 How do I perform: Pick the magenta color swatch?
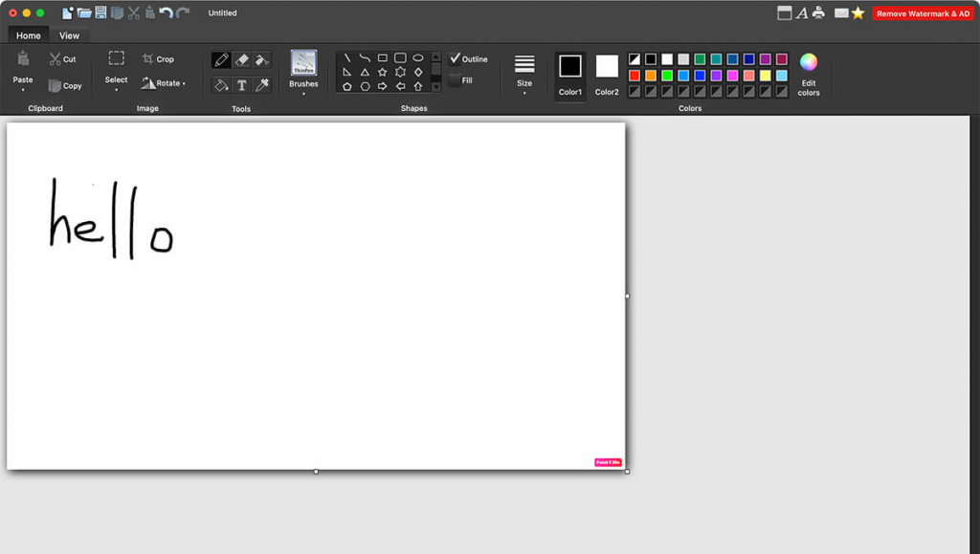click(732, 76)
